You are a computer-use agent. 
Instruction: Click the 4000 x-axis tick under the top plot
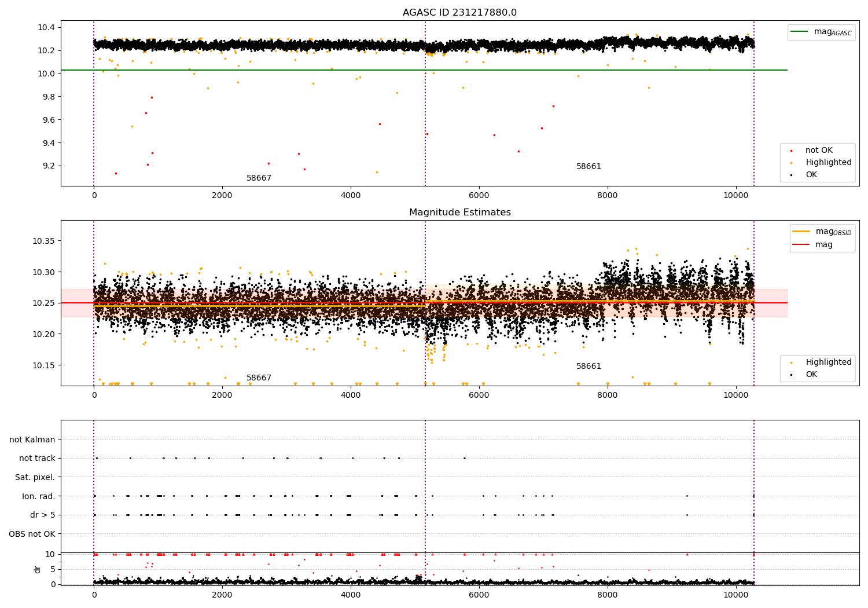pos(351,196)
